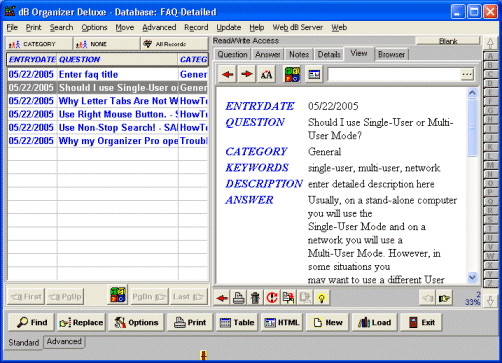
Task: Select 'Use Non-Stop Search!' record
Action: coord(108,128)
